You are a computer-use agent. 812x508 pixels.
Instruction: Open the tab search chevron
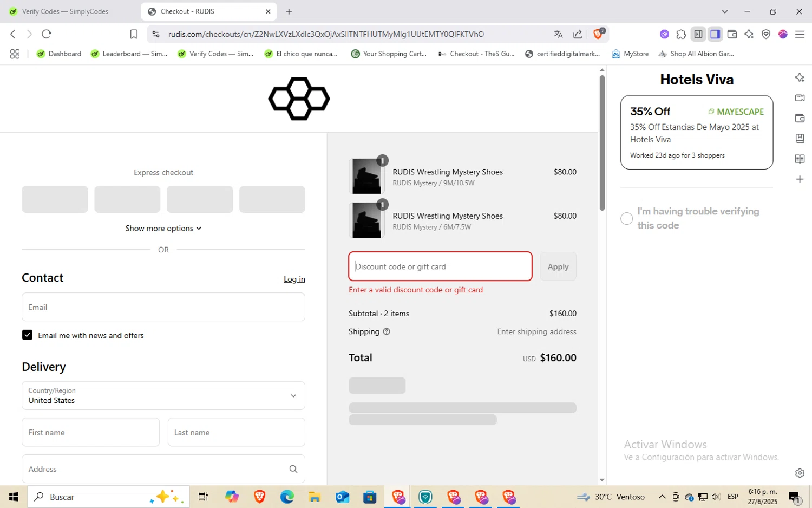[725, 11]
